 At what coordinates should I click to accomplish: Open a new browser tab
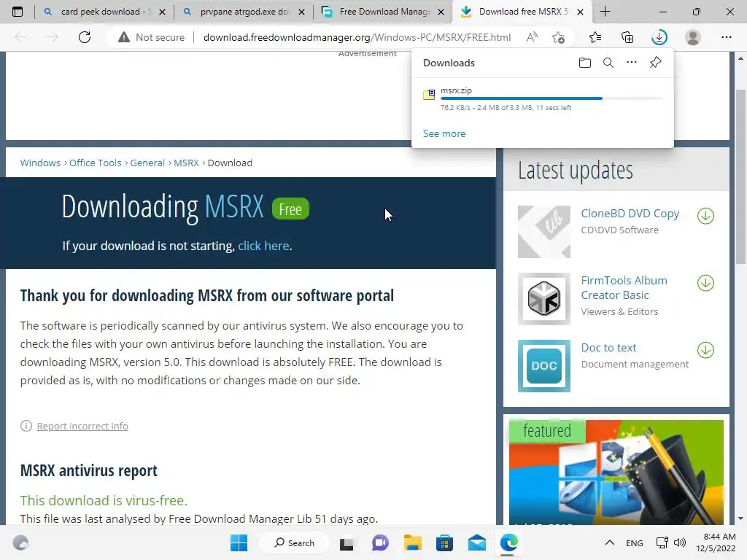point(605,12)
